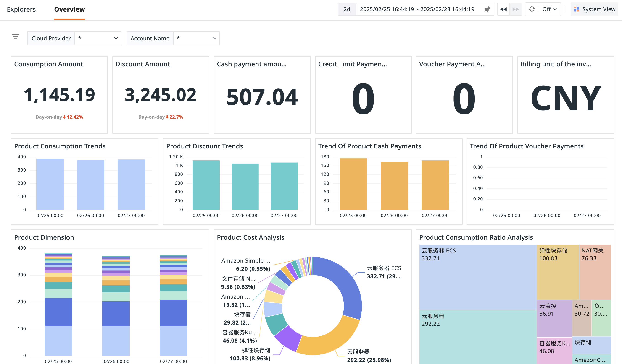Click the Day-on-day 12.42% indicator

click(x=59, y=117)
